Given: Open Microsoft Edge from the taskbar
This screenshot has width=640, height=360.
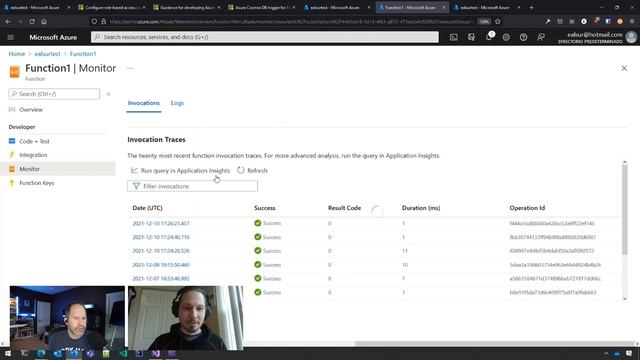Looking at the screenshot, I should pos(41,353).
